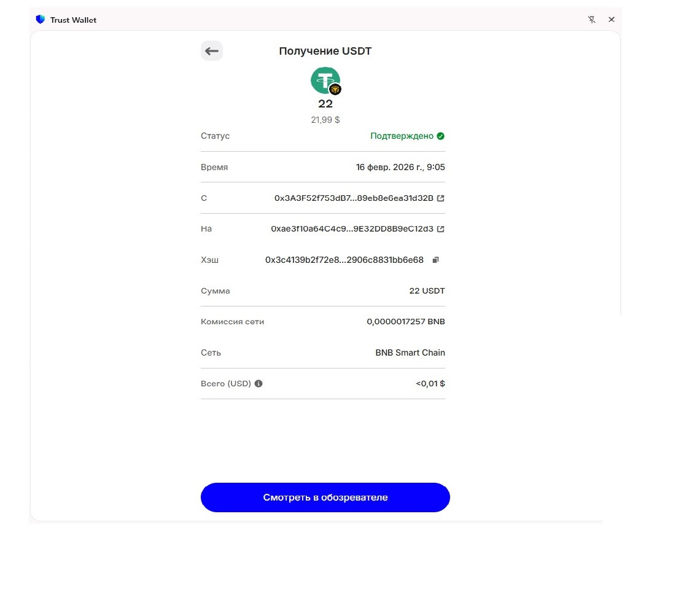Unpin the Trust Wallet window
Viewport: 700px width, 589px height.
click(591, 20)
